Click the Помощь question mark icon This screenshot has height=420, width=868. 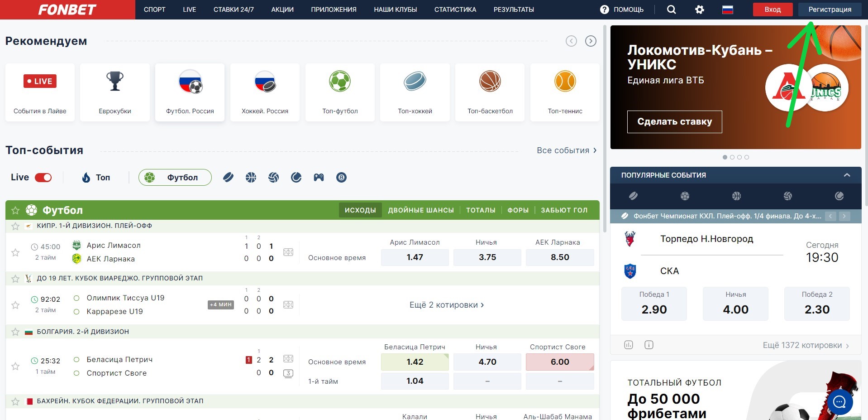(x=605, y=10)
